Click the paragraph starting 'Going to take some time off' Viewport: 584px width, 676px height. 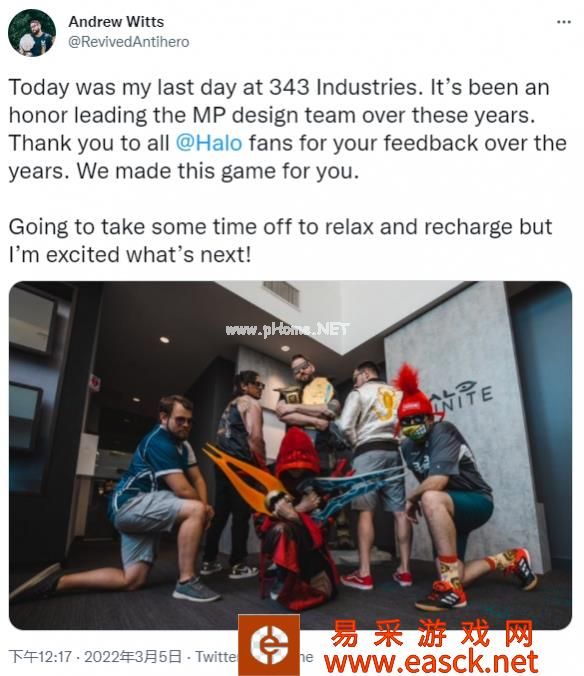pos(280,241)
